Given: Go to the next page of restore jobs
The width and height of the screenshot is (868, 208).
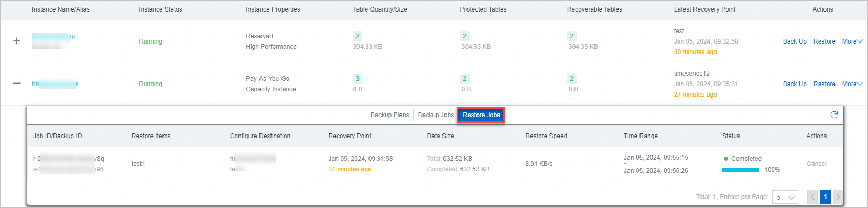Looking at the screenshot, I should pos(838,197).
